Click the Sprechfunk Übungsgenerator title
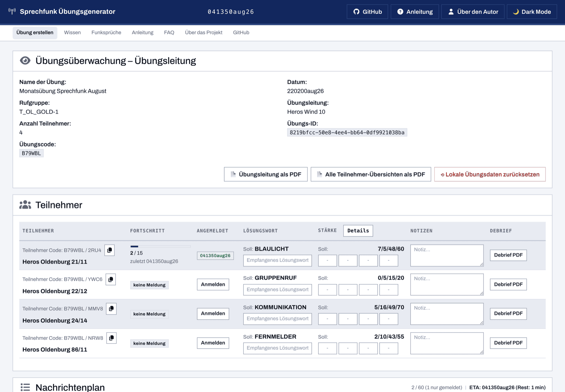Screen dimensions: 565x392 tap(67, 12)
